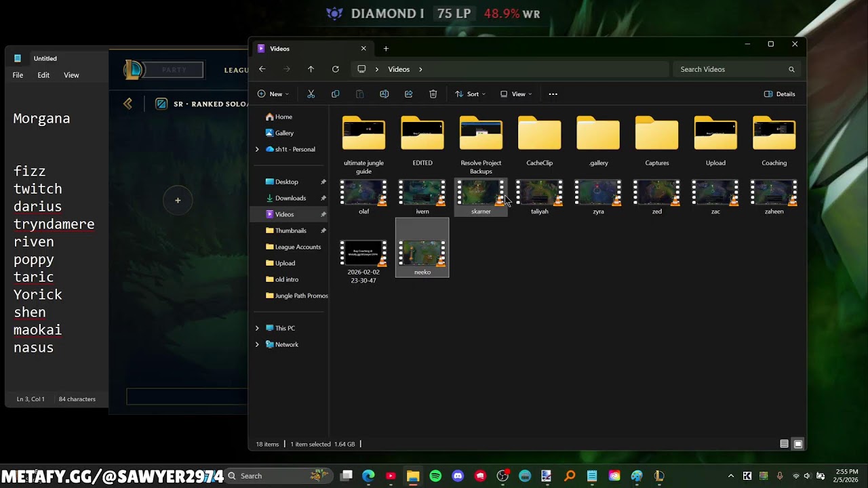Select the olaf video file
Viewport: 868px width, 488px height.
(363, 197)
